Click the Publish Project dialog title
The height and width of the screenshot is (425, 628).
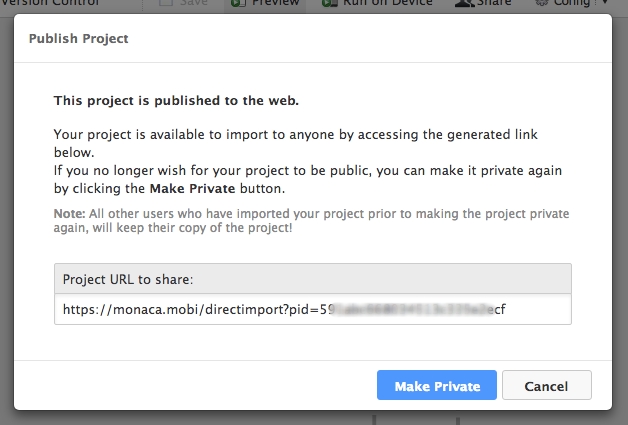[78, 38]
